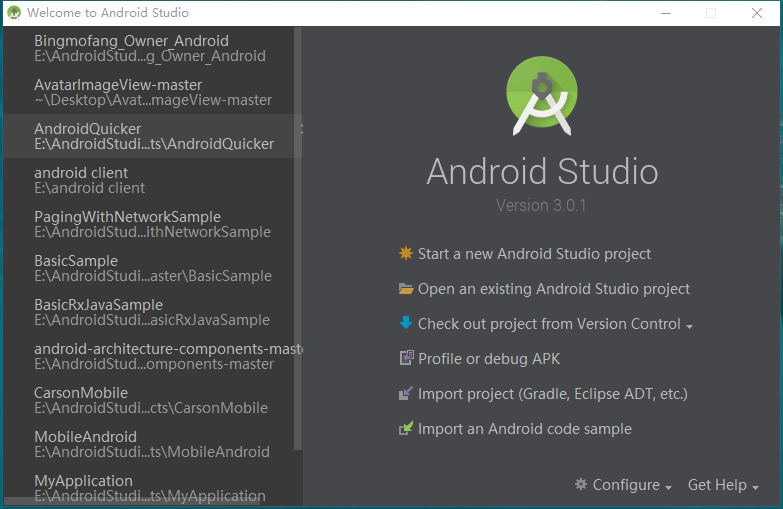The image size is (783, 509).
Task: Choose Import an Android code sample
Action: click(x=525, y=429)
